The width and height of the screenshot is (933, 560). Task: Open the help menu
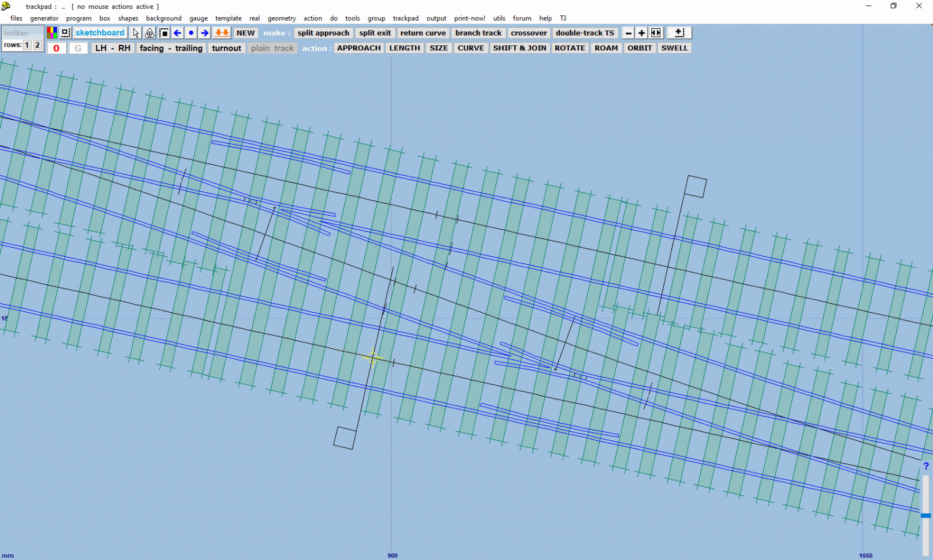click(546, 18)
